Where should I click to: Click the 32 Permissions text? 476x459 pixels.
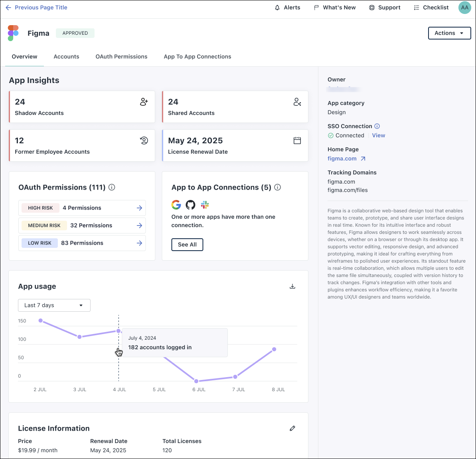pyautogui.click(x=91, y=226)
